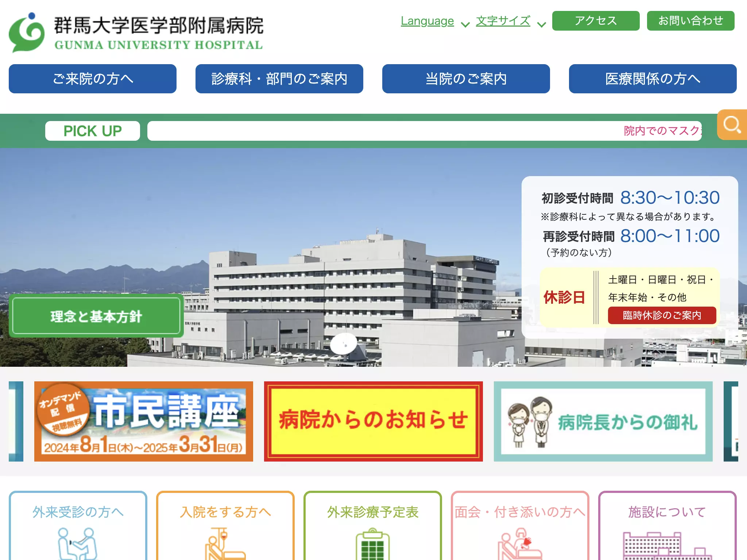Click the アクセス button
747x560 pixels.
(x=596, y=21)
